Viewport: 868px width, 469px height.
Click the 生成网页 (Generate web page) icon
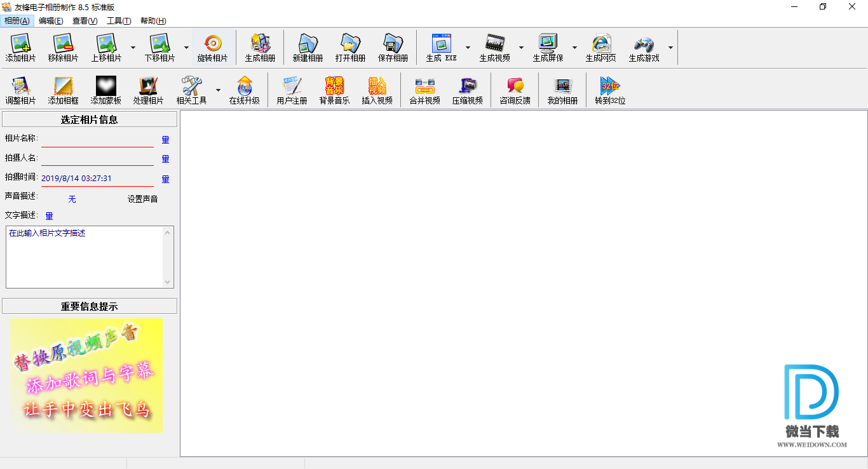point(600,48)
